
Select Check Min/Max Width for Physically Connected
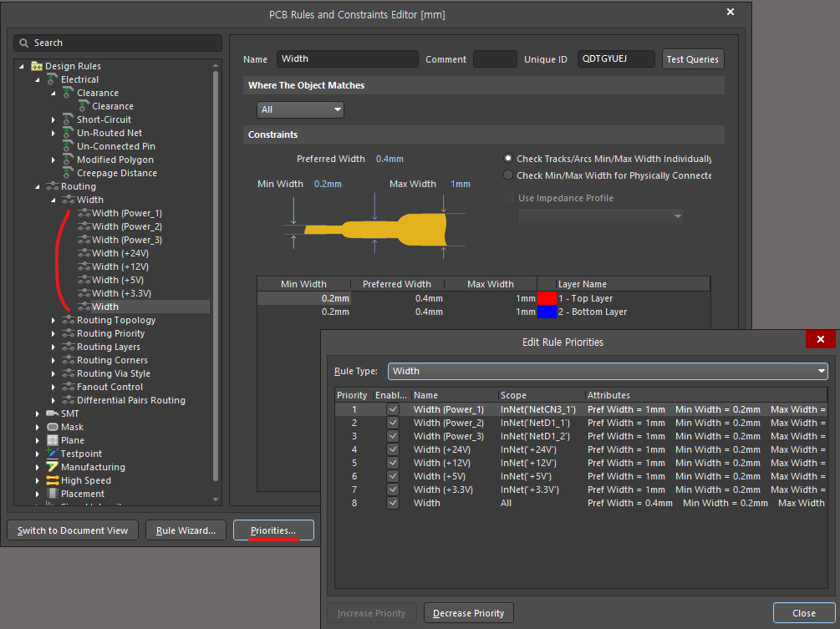click(508, 175)
